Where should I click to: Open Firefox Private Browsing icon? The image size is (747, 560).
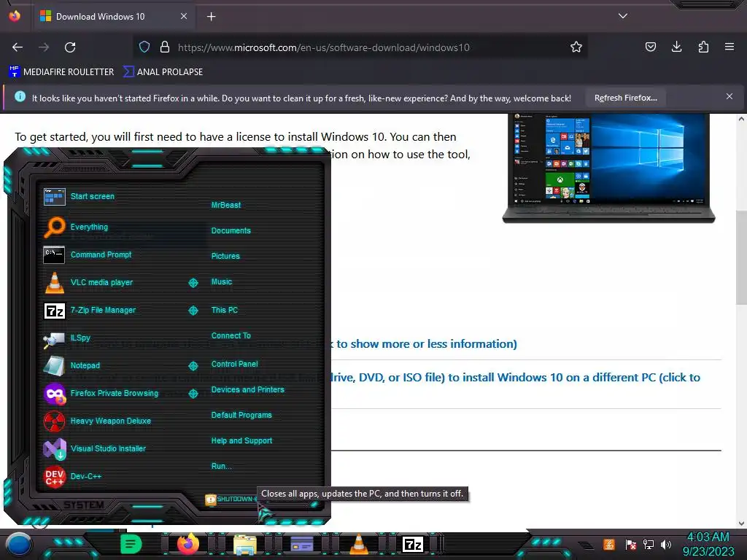(54, 394)
